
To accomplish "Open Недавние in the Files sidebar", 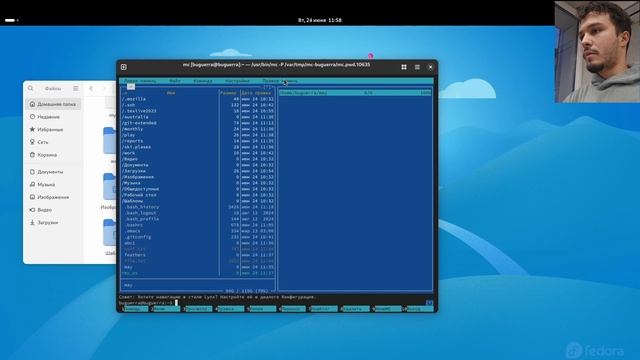I will (x=53, y=117).
